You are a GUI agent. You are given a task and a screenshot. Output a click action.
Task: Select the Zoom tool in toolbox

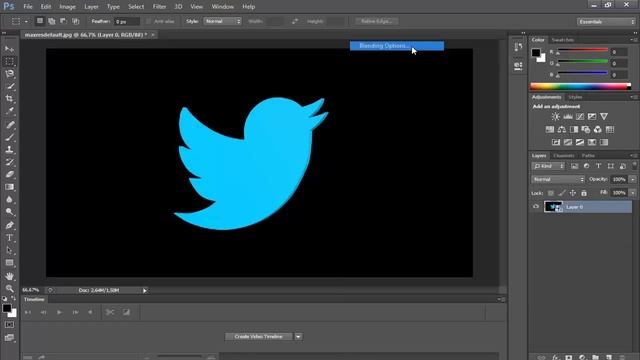coord(9,289)
